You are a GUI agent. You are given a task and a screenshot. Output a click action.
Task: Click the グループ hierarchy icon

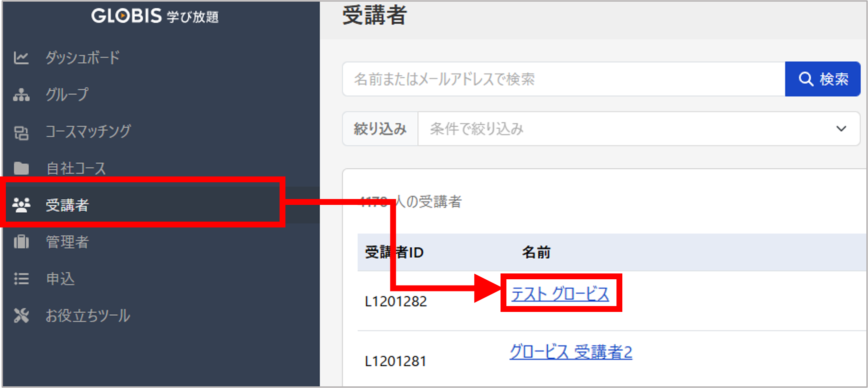(21, 95)
